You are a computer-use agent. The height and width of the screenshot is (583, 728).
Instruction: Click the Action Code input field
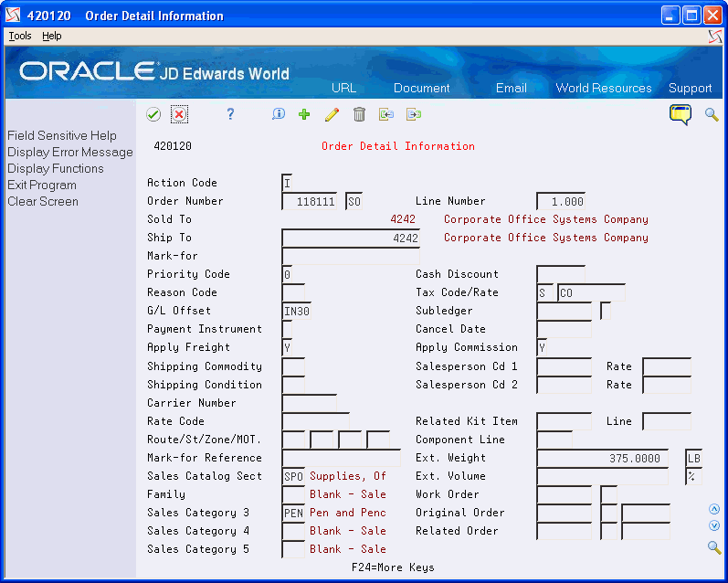point(287,183)
